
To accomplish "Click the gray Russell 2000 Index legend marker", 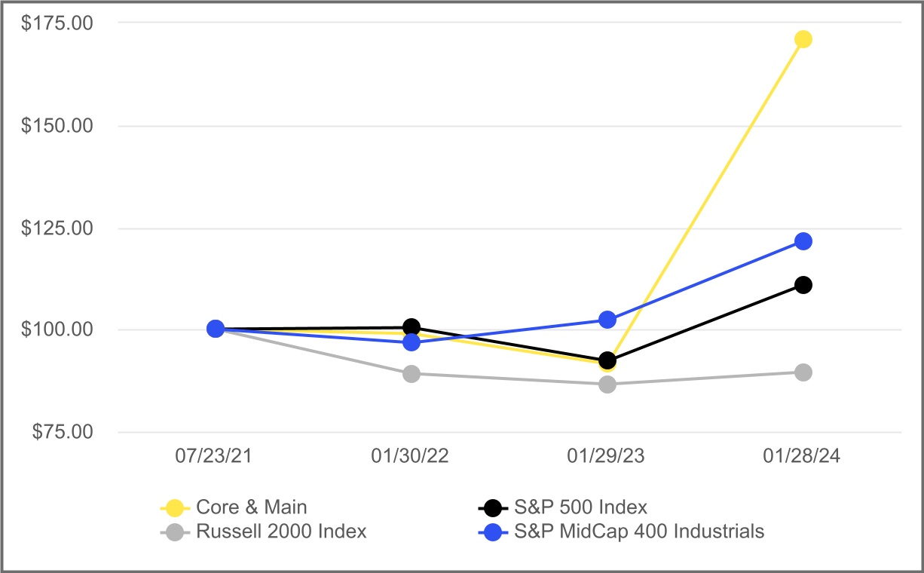I will 175,532.
